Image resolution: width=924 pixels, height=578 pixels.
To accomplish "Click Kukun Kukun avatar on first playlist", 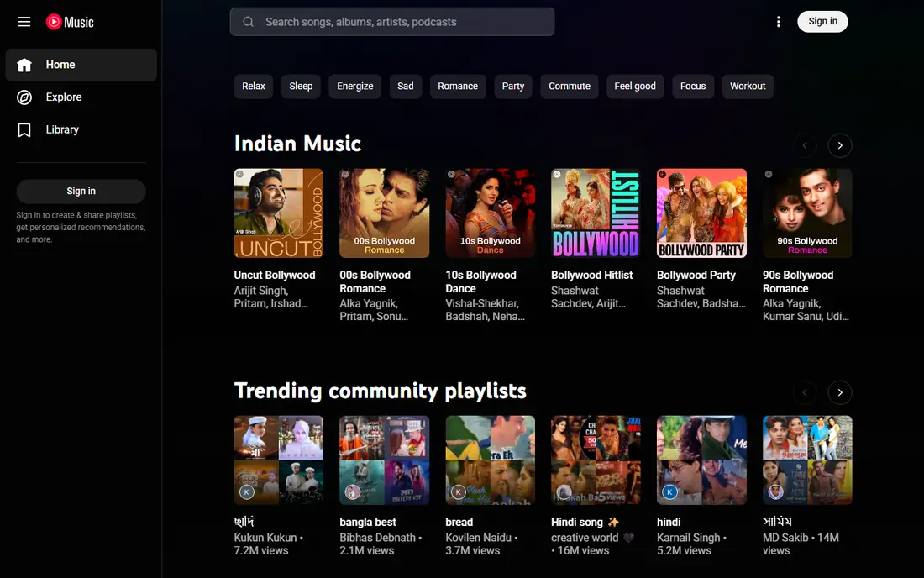I will [x=247, y=492].
